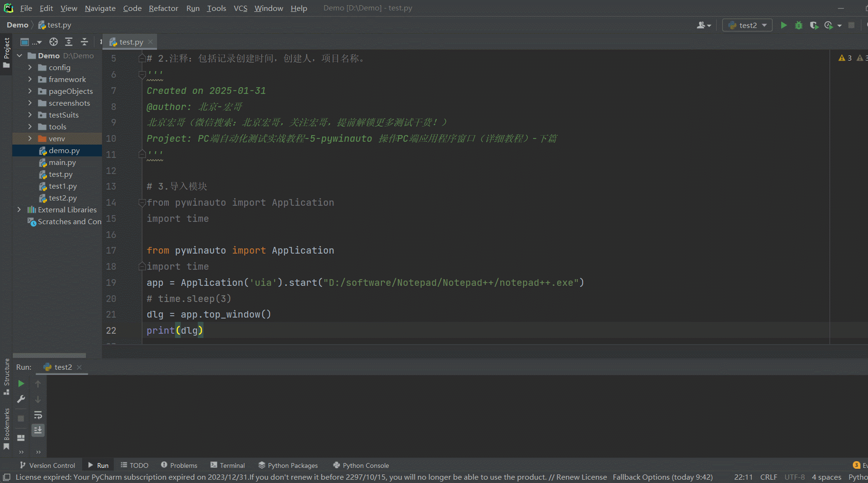
Task: Open the layout icon in Run panel
Action: (x=21, y=437)
